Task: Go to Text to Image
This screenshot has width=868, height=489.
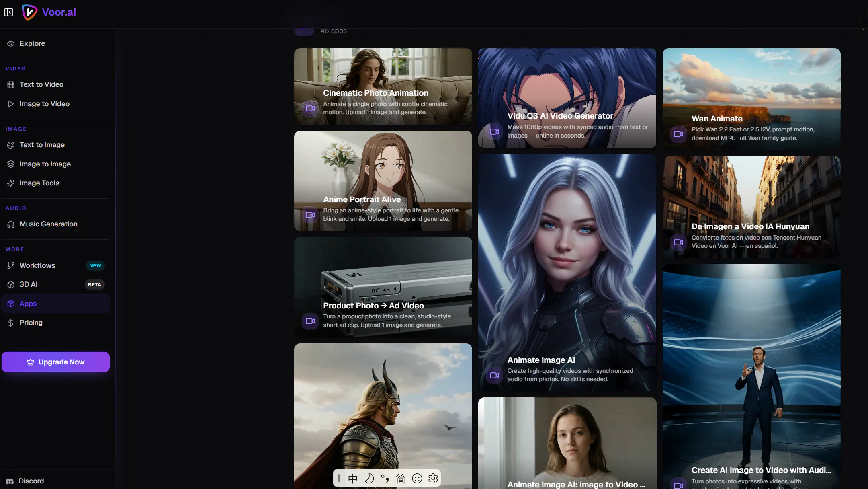Action: click(x=55, y=145)
